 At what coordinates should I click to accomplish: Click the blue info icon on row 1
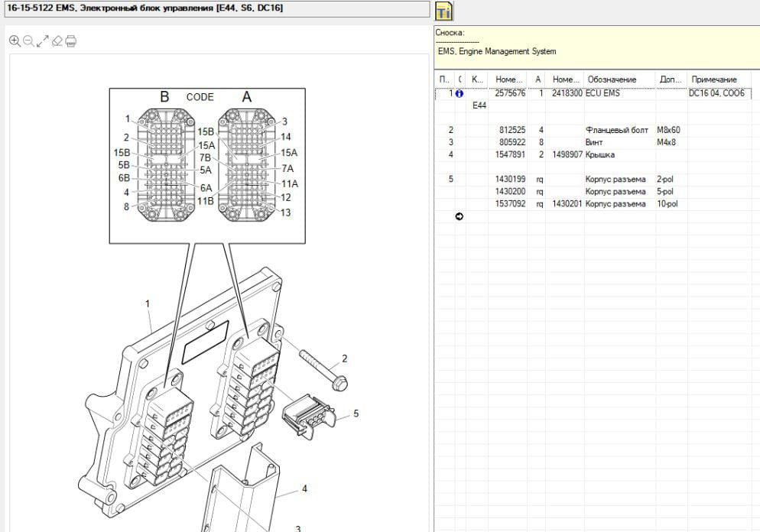point(460,93)
